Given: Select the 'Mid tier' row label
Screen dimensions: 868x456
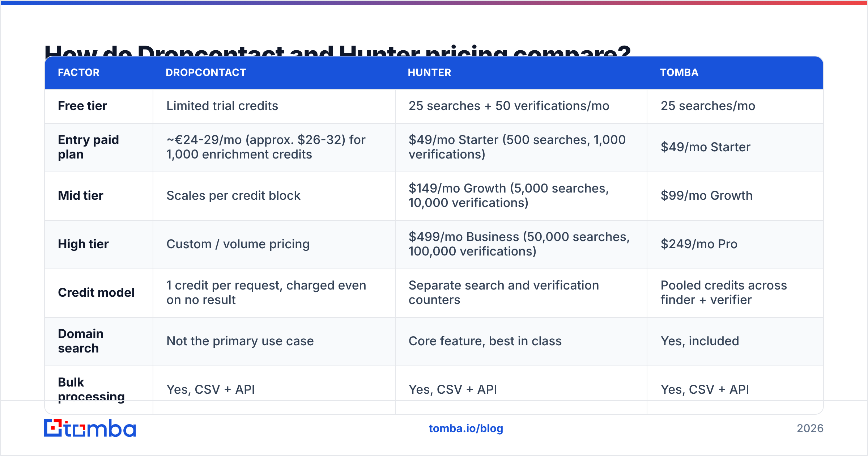Looking at the screenshot, I should (81, 195).
